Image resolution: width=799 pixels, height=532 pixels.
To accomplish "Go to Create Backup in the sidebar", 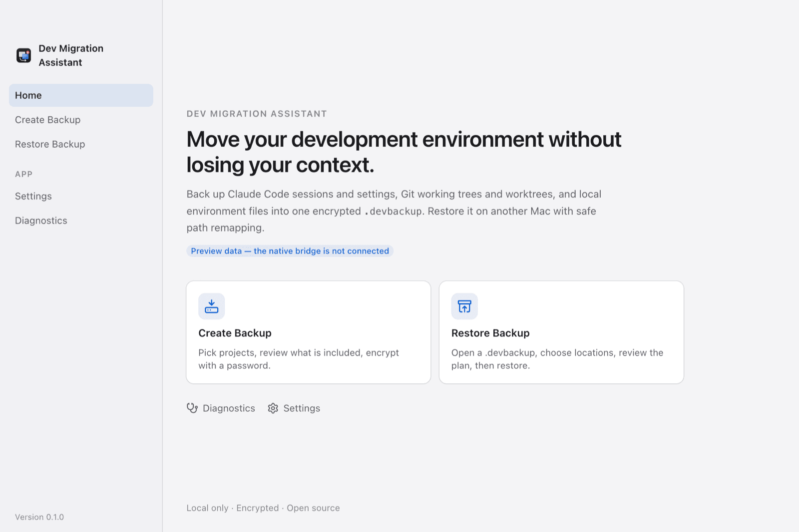I will 81,120.
